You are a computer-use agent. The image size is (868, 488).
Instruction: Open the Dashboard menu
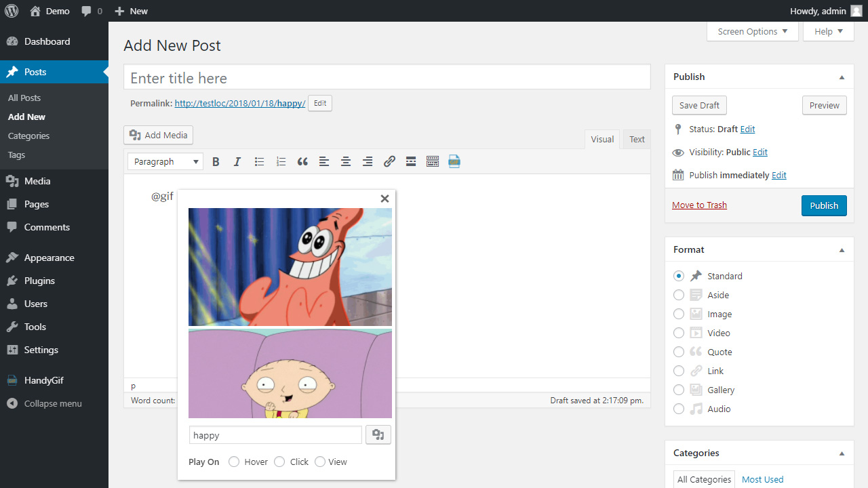54,41
